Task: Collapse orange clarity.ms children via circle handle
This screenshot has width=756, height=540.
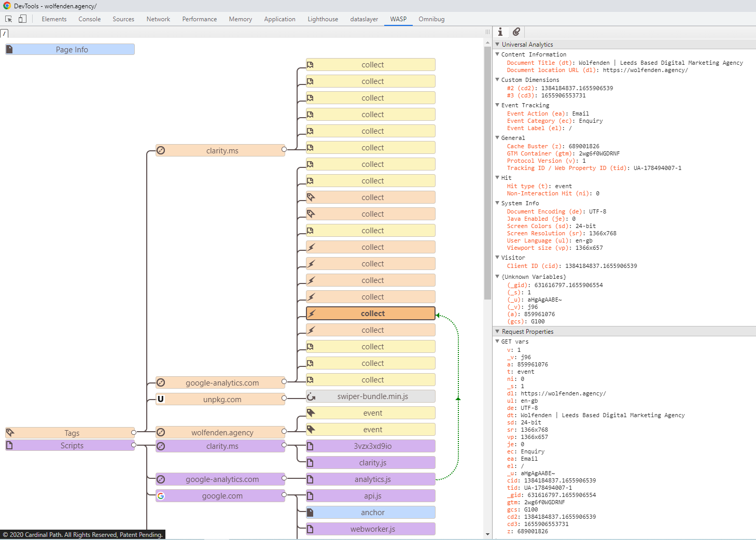Action: click(284, 149)
